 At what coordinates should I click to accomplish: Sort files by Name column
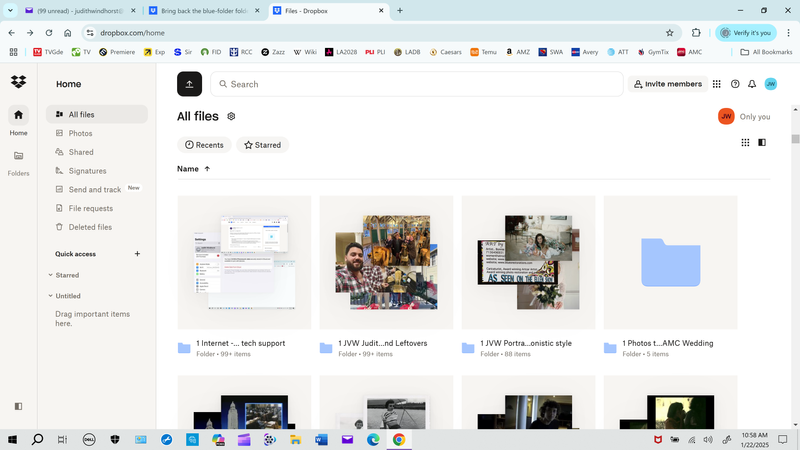pyautogui.click(x=188, y=169)
